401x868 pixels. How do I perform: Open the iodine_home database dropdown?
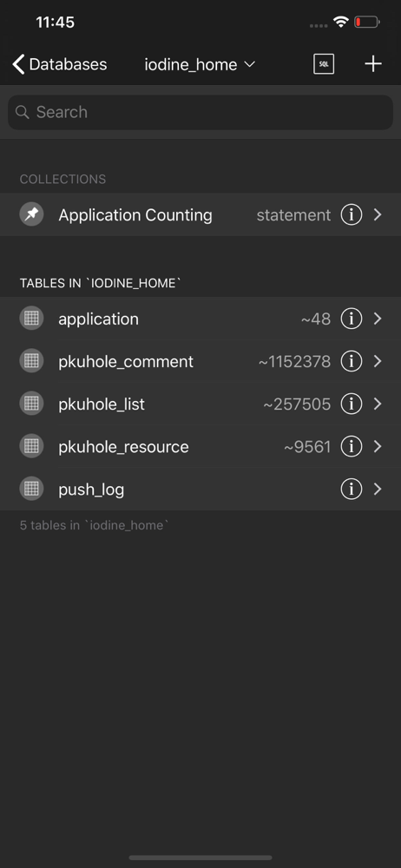(x=200, y=65)
